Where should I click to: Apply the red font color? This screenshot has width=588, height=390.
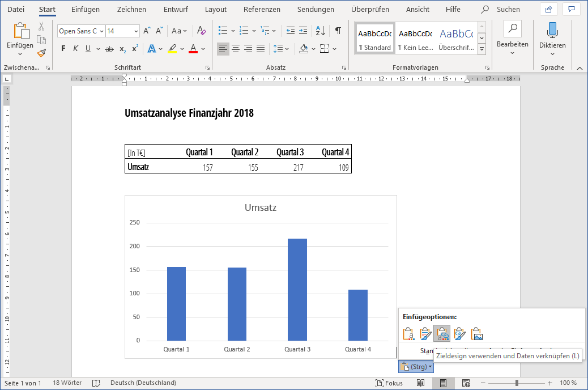click(193, 49)
